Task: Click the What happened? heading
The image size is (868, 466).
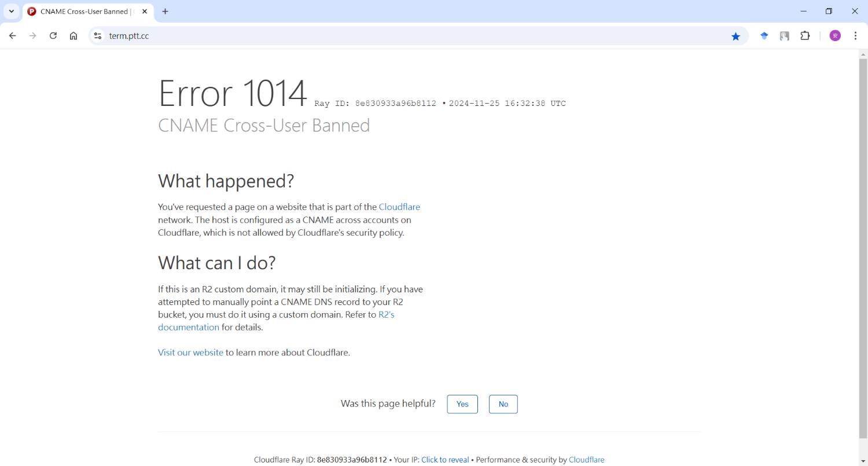Action: (x=226, y=181)
